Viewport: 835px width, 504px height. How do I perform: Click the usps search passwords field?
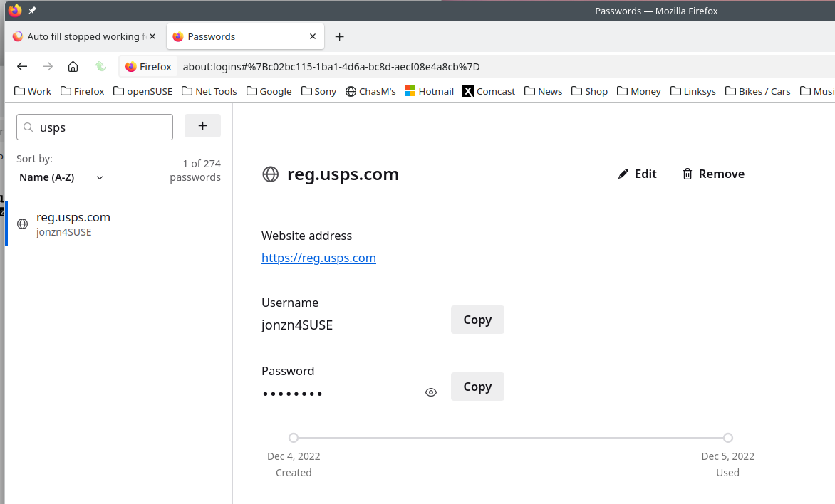coord(95,127)
